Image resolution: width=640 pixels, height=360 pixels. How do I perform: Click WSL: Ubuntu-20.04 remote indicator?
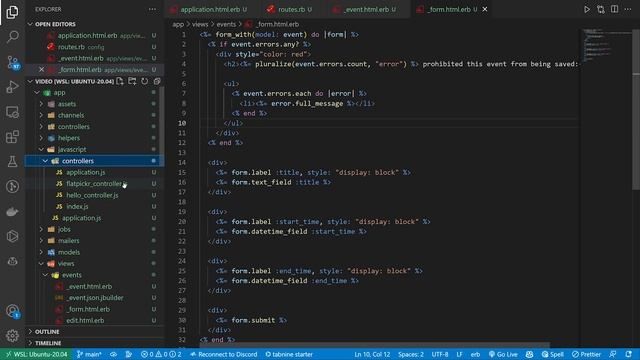coord(37,354)
